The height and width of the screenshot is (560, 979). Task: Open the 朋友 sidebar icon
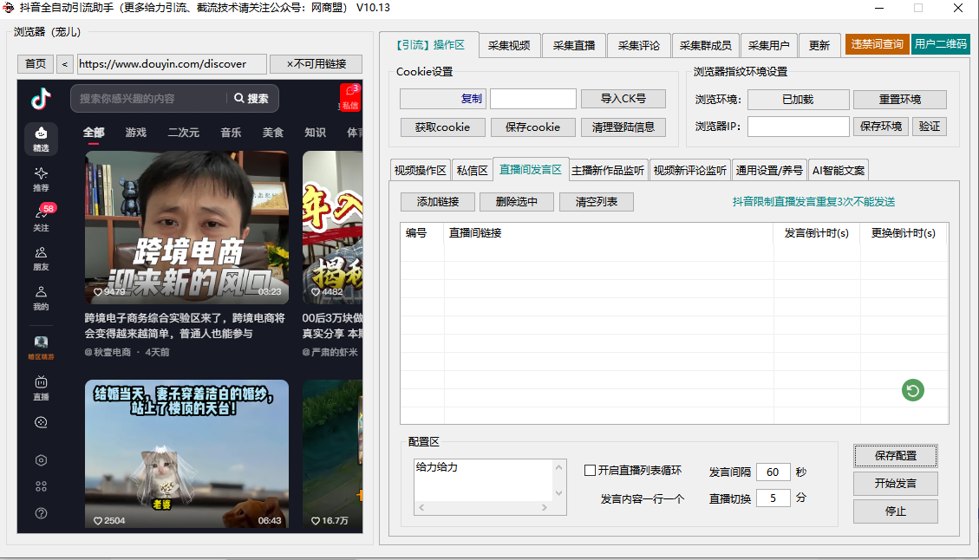(x=42, y=258)
